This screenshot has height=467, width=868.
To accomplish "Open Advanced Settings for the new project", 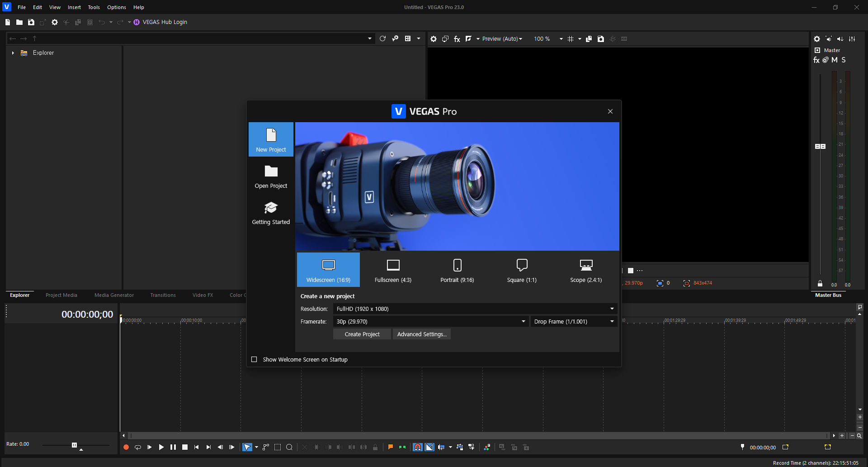I will (x=421, y=334).
